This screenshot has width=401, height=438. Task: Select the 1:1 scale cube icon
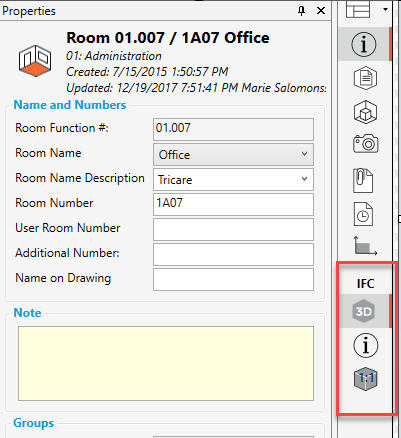click(x=365, y=379)
